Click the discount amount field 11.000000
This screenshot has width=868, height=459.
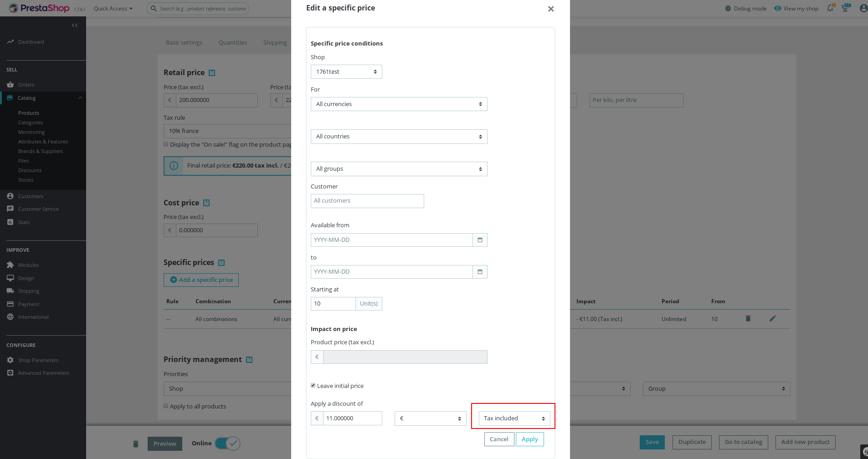point(353,418)
